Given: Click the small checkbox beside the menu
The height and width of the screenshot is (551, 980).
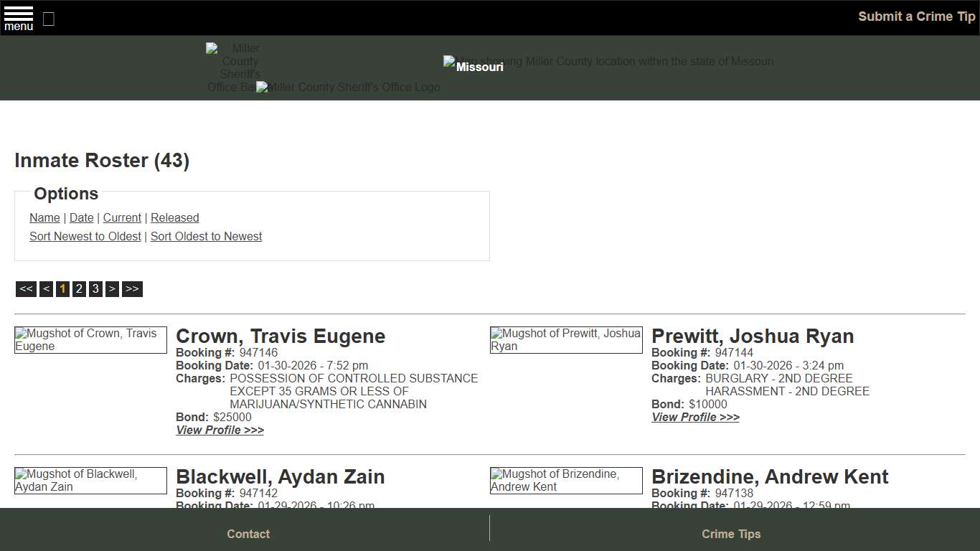Looking at the screenshot, I should [48, 19].
